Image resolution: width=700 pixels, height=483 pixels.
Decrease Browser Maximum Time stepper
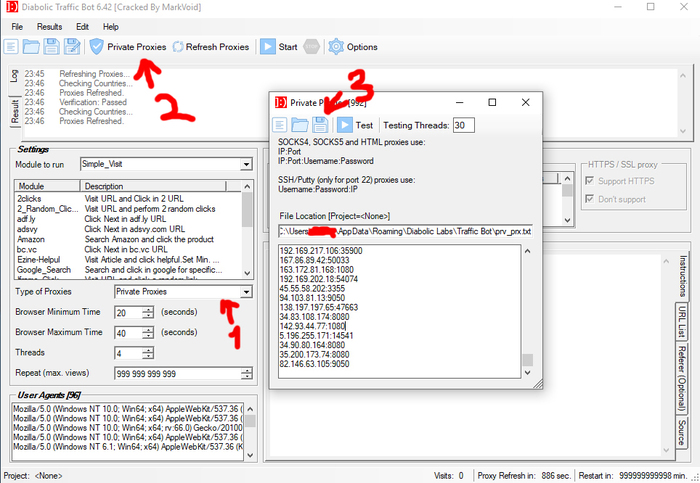tap(148, 336)
